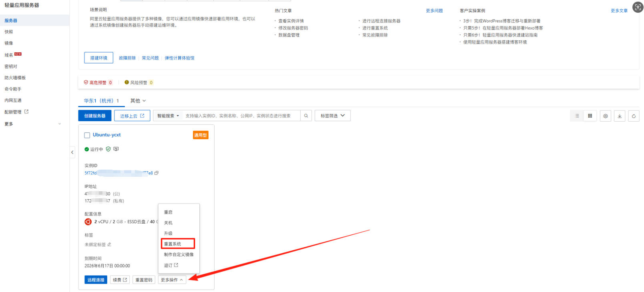The image size is (644, 292).
Task: Click the NEW badge next to 域名
Action: pyautogui.click(x=18, y=54)
